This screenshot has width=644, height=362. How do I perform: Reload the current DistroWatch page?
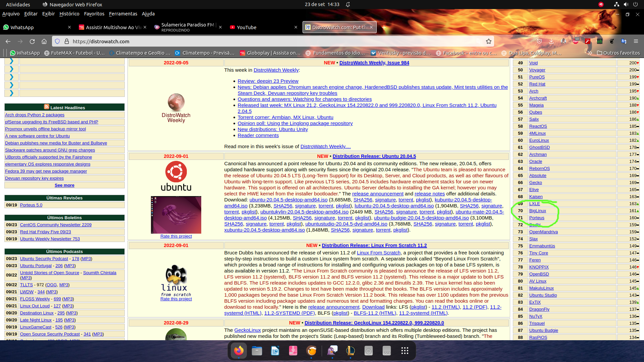(32, 41)
